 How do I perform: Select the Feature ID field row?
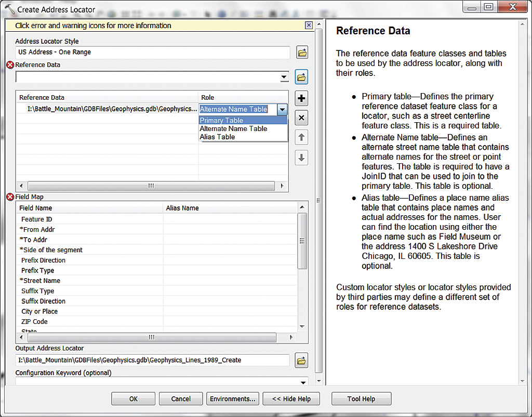click(157, 219)
